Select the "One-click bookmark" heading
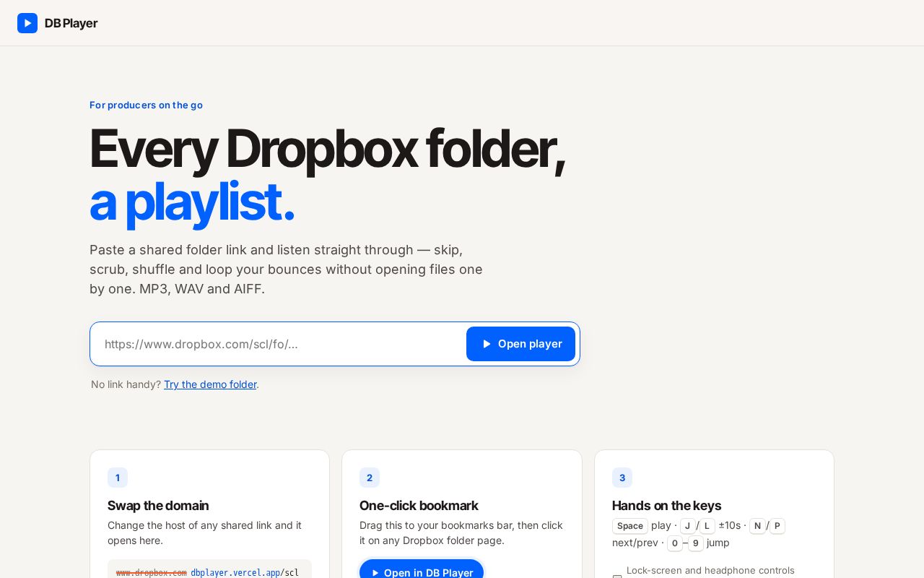 [x=419, y=506]
